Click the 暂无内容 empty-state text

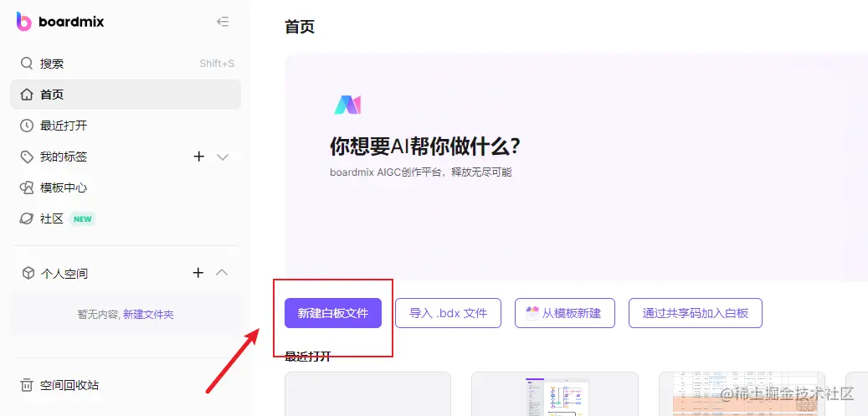coord(99,315)
